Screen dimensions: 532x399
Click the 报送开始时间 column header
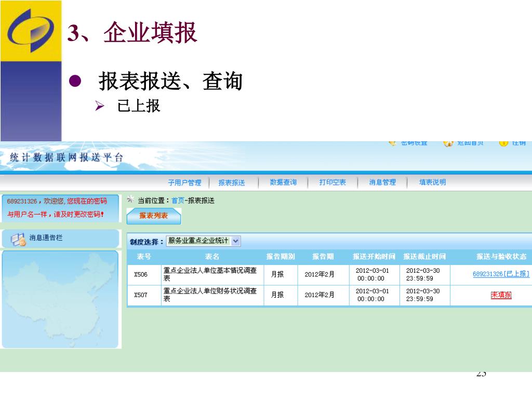pyautogui.click(x=374, y=257)
